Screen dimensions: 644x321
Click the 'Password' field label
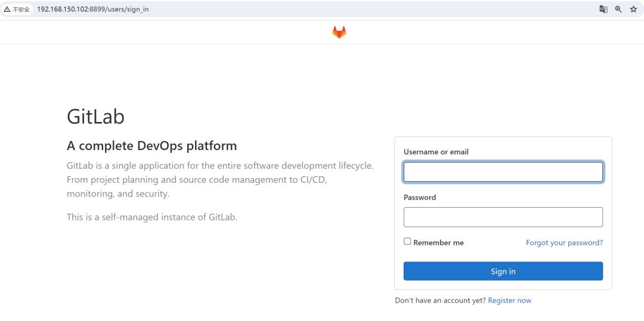(x=420, y=197)
